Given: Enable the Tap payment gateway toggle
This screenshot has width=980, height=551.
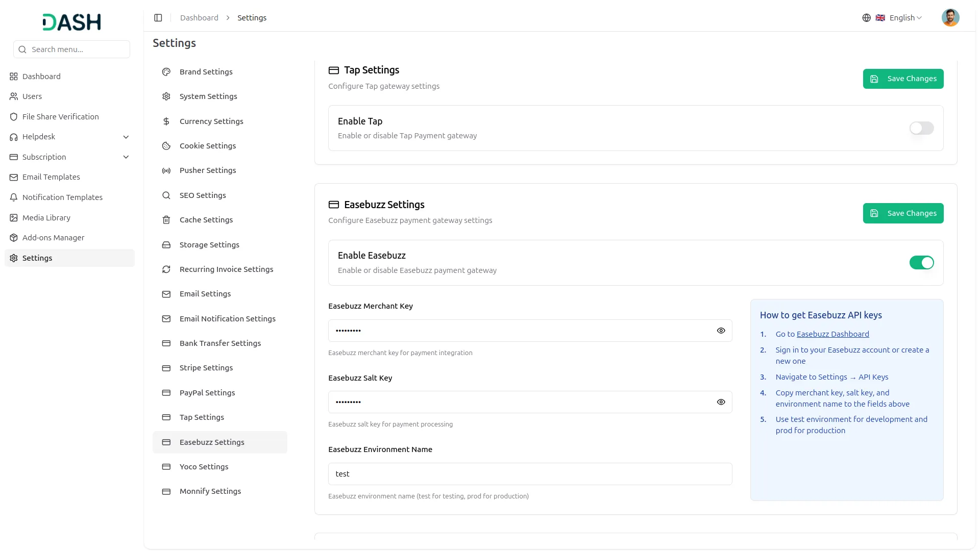Looking at the screenshot, I should [921, 128].
